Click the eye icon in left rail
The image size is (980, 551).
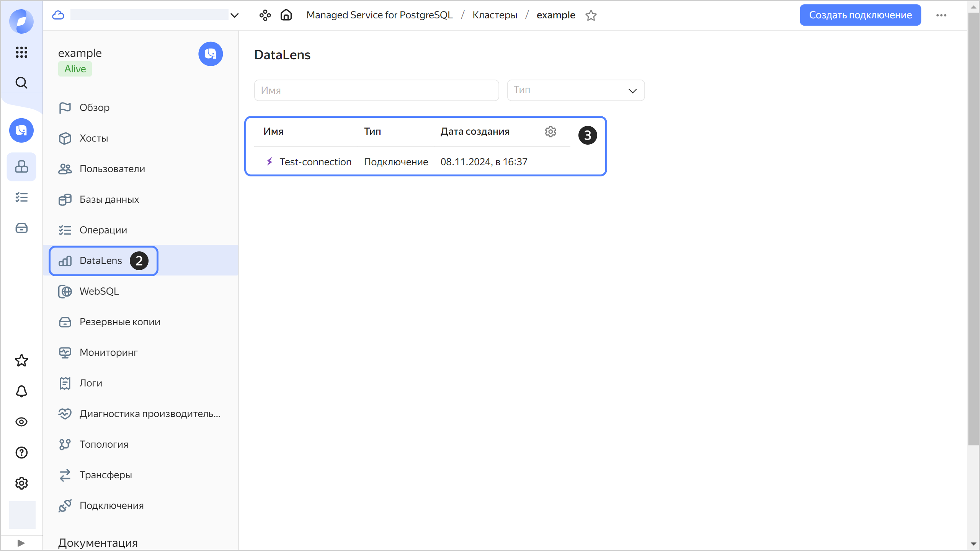21,422
